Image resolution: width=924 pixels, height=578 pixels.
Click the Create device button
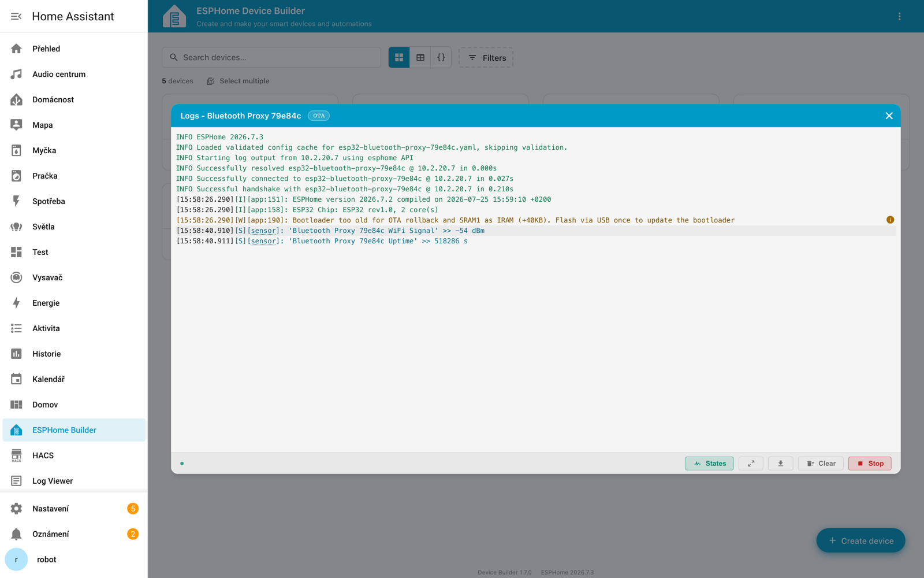pos(860,540)
